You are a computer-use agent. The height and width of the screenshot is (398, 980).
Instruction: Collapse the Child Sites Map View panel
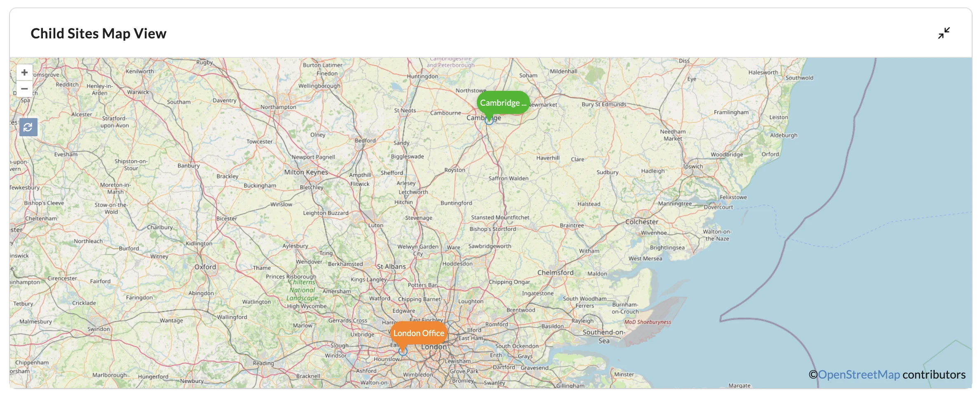click(944, 33)
